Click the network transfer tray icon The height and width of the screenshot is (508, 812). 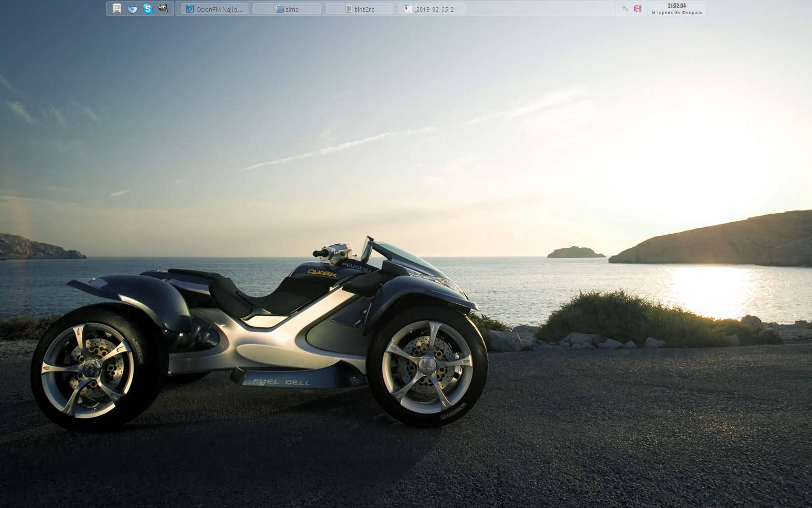tap(625, 9)
